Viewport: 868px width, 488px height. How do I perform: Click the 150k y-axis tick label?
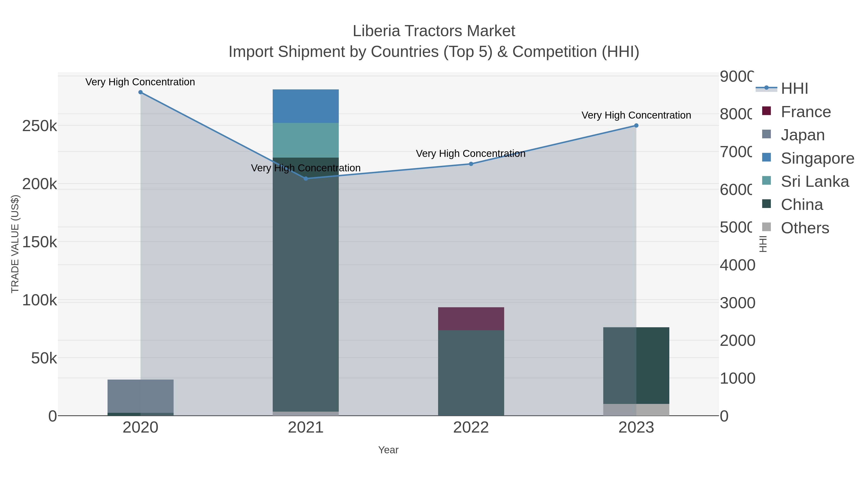[x=40, y=242]
